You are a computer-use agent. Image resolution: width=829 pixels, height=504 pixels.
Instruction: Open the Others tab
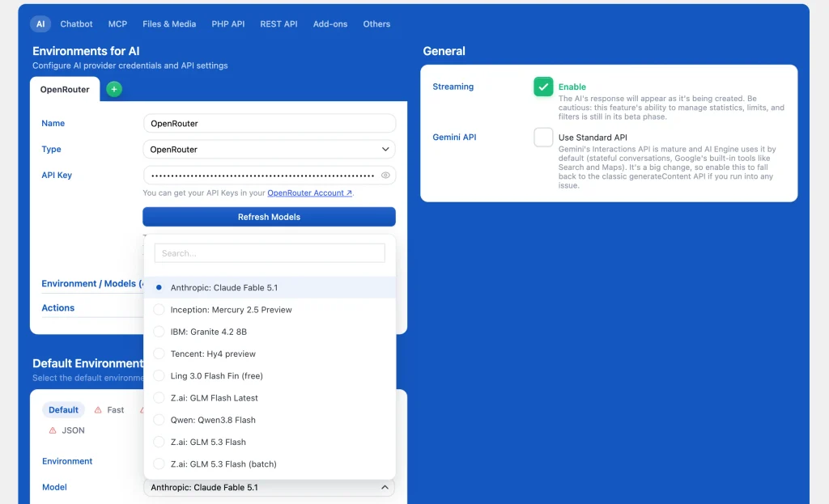pyautogui.click(x=376, y=23)
